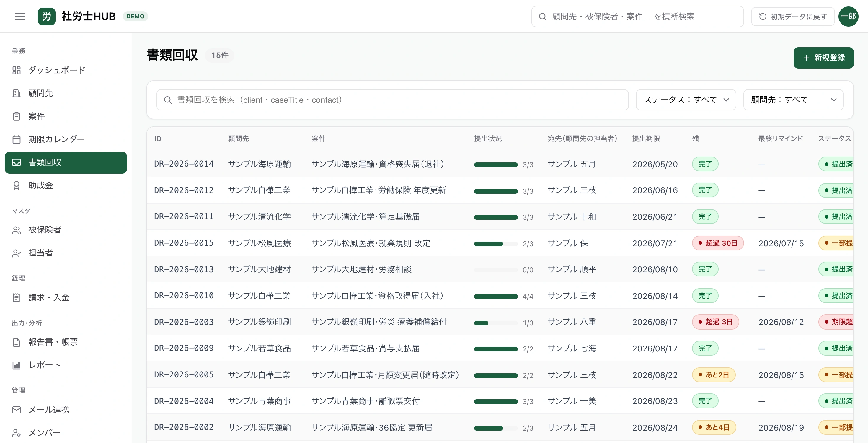Click the ID column header

tap(157, 139)
